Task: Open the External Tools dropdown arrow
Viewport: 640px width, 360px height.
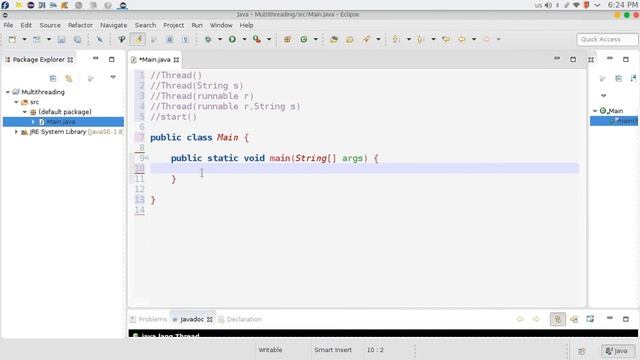Action: point(269,39)
